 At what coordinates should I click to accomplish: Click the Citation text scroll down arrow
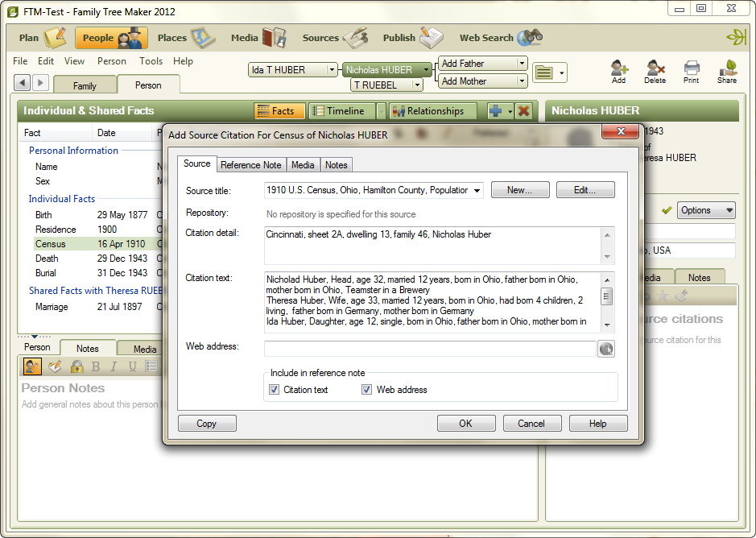[607, 325]
